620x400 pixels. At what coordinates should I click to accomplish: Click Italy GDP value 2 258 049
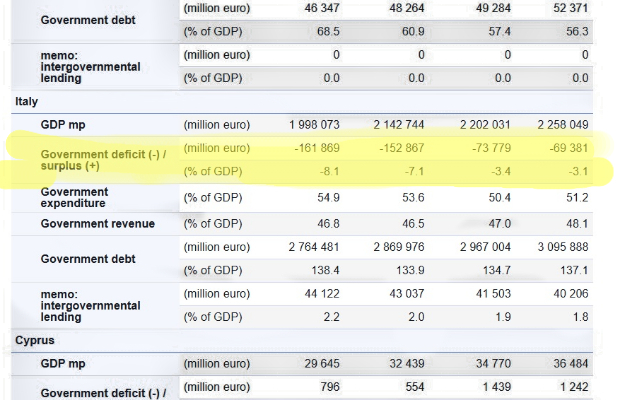coord(563,125)
